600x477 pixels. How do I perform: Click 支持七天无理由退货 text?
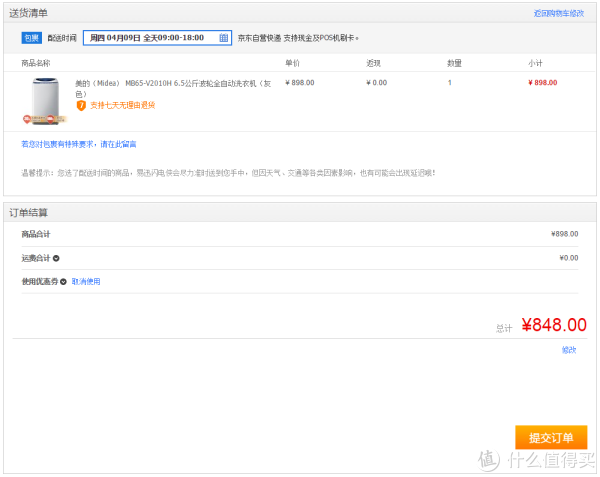pyautogui.click(x=122, y=105)
